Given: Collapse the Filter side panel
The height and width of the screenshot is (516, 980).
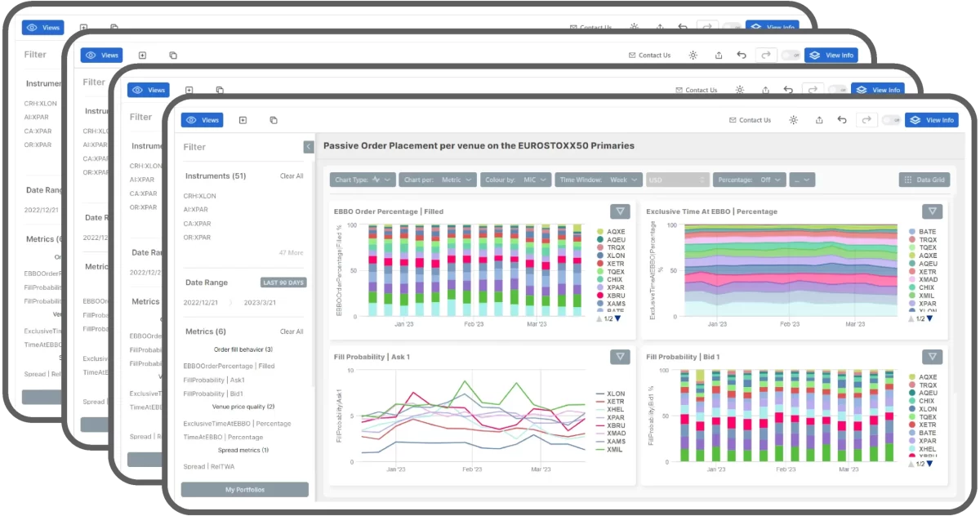Looking at the screenshot, I should pos(309,147).
